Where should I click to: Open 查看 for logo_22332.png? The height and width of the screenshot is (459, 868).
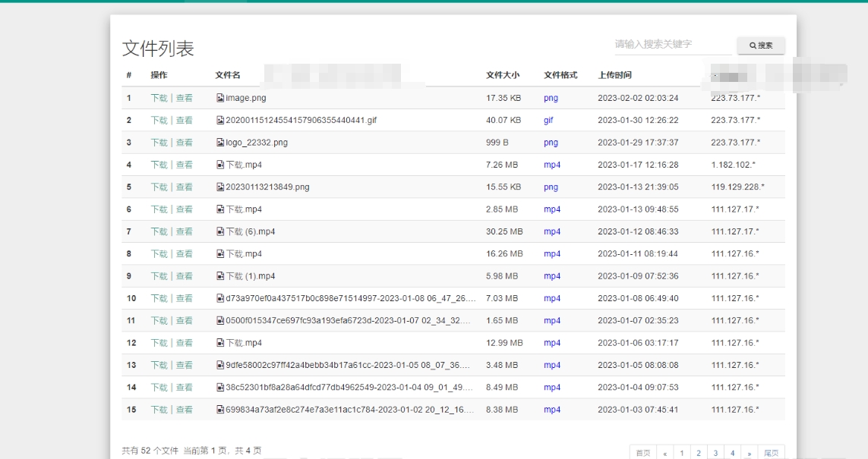coord(185,142)
